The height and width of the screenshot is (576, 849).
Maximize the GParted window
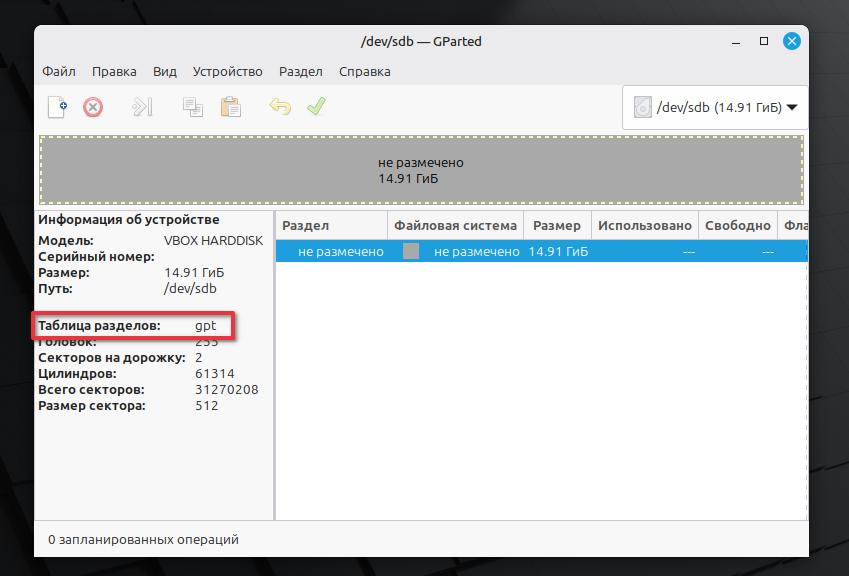764,41
